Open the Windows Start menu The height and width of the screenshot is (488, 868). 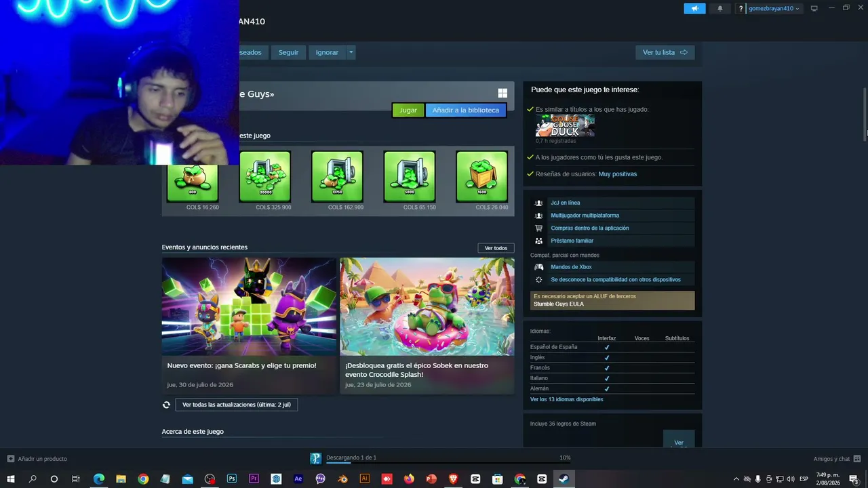11,479
